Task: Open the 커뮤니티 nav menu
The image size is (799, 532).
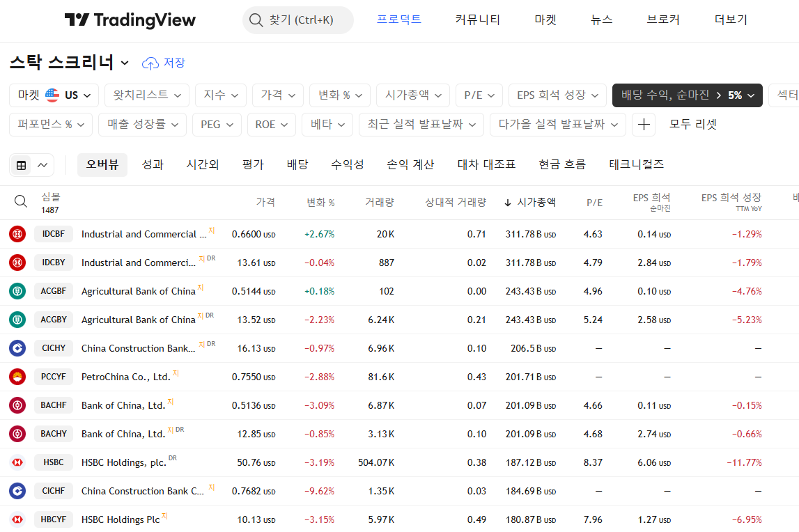Action: click(477, 20)
